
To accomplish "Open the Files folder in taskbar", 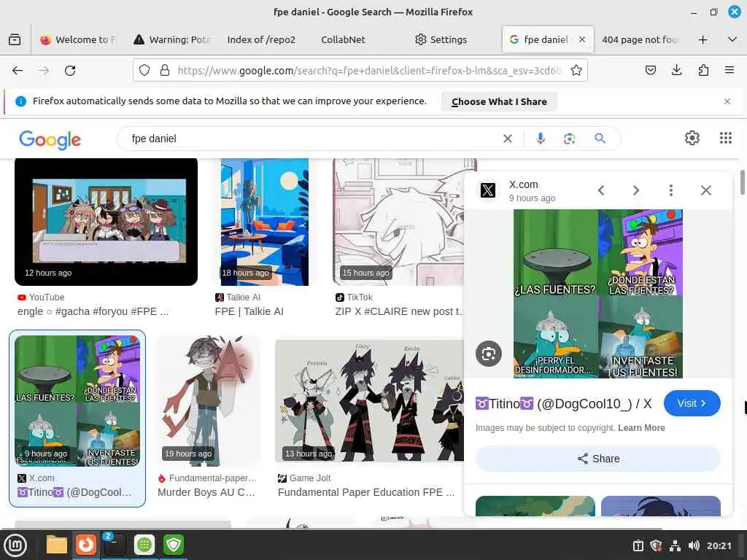I will pyautogui.click(x=57, y=545).
